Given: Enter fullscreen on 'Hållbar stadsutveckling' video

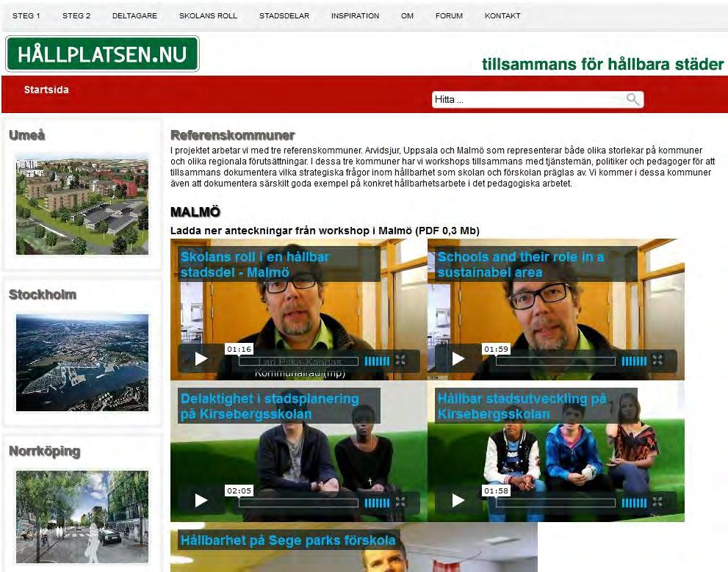Looking at the screenshot, I should pos(657,502).
